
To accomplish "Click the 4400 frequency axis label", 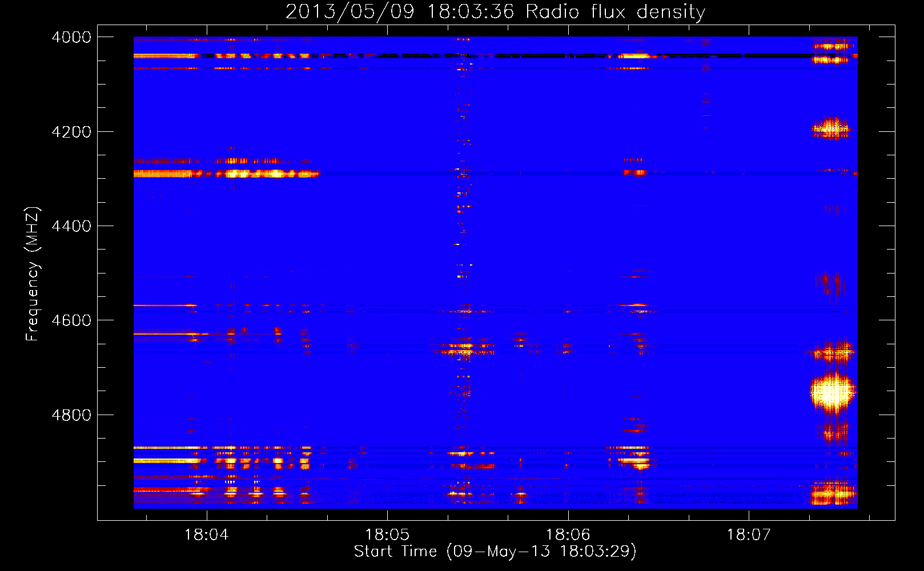I will [71, 226].
